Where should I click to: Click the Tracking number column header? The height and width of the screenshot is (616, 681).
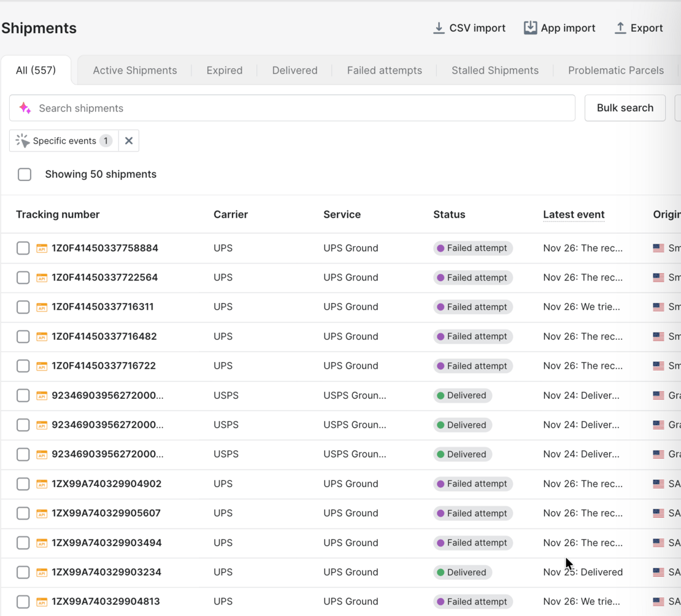[x=58, y=215]
